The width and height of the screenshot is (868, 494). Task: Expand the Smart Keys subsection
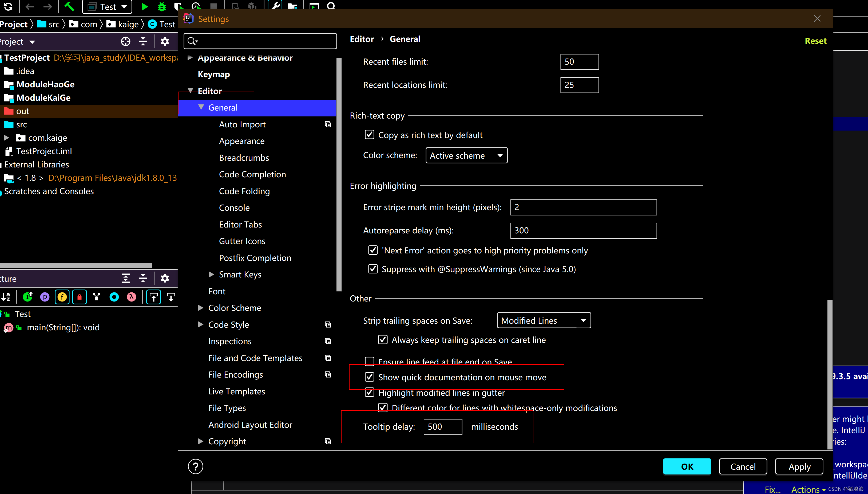[x=212, y=274]
